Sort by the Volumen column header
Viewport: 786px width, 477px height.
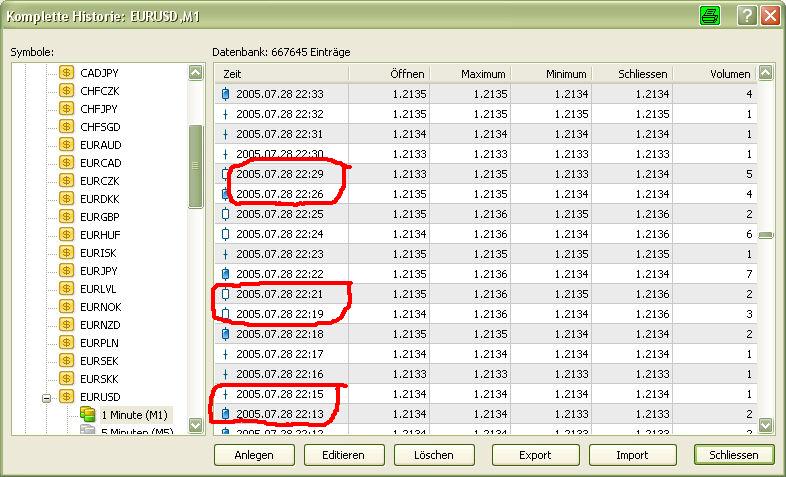(714, 74)
